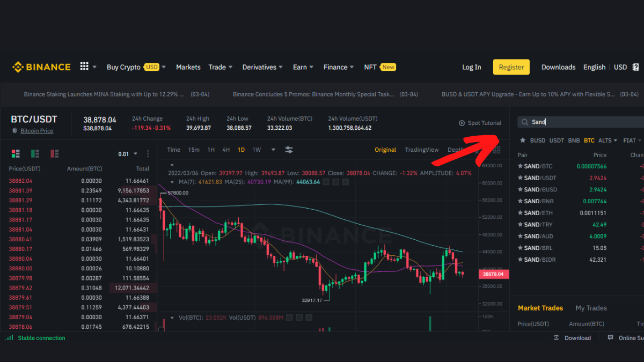Image resolution: width=644 pixels, height=362 pixels.
Task: Open the currency settings icon next to USD
Action: [x=635, y=67]
